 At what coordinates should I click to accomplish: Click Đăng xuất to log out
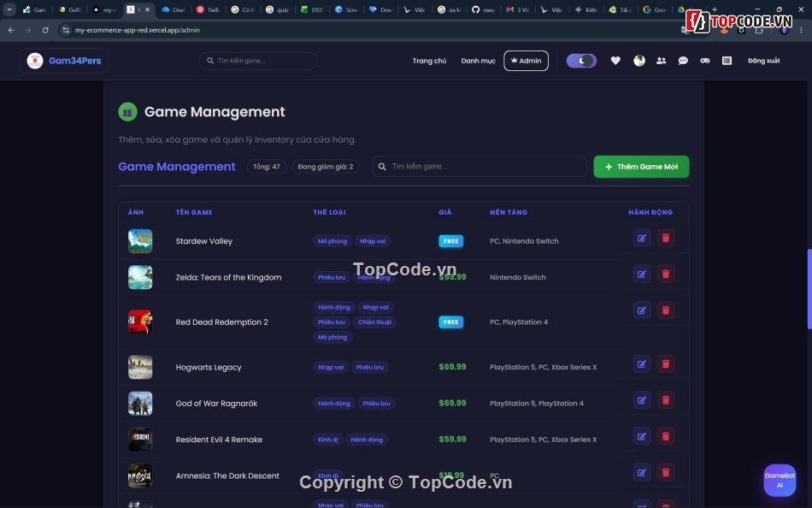pyautogui.click(x=763, y=61)
